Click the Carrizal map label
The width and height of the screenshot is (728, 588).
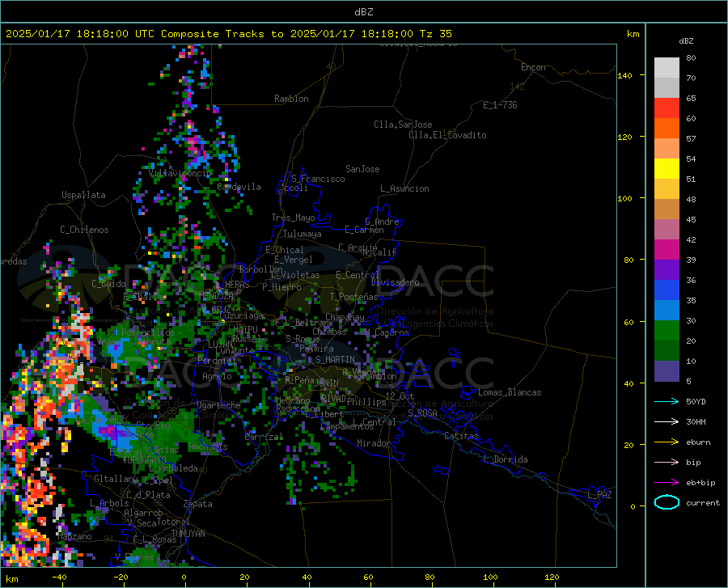(x=264, y=437)
